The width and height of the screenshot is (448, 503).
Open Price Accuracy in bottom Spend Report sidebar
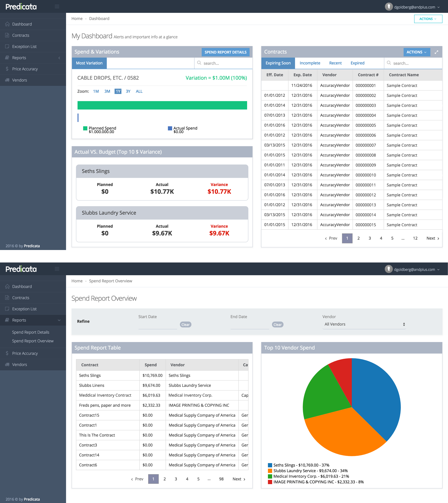[33, 353]
